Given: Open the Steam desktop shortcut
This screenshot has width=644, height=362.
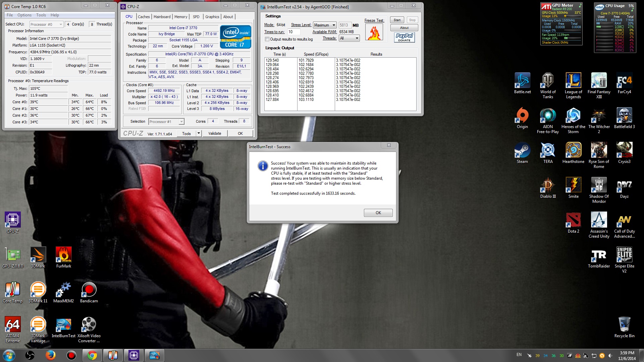Looking at the screenshot, I should tap(522, 150).
